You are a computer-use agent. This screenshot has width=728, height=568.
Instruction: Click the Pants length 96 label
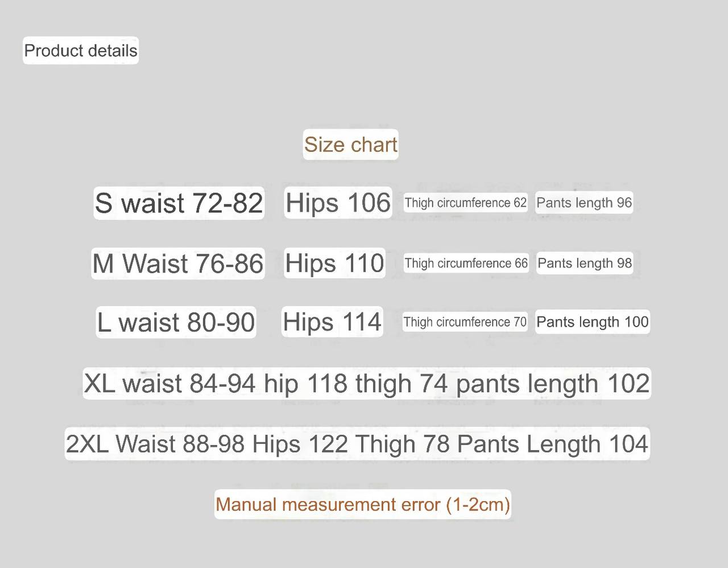coord(584,203)
